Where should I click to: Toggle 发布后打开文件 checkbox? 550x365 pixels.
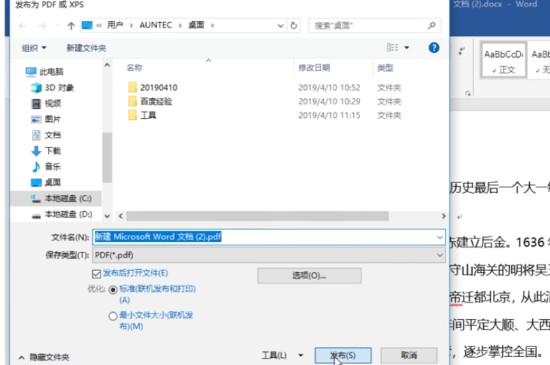click(x=96, y=274)
